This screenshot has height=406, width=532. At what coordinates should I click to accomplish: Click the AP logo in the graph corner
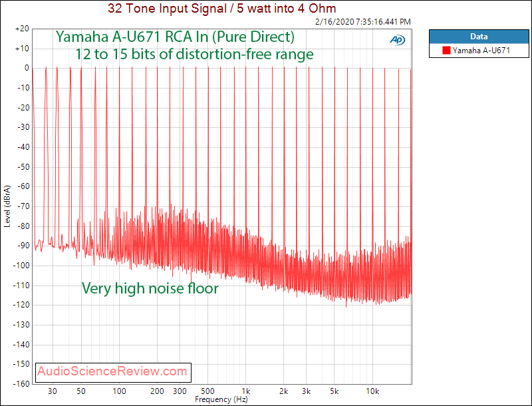coord(397,40)
